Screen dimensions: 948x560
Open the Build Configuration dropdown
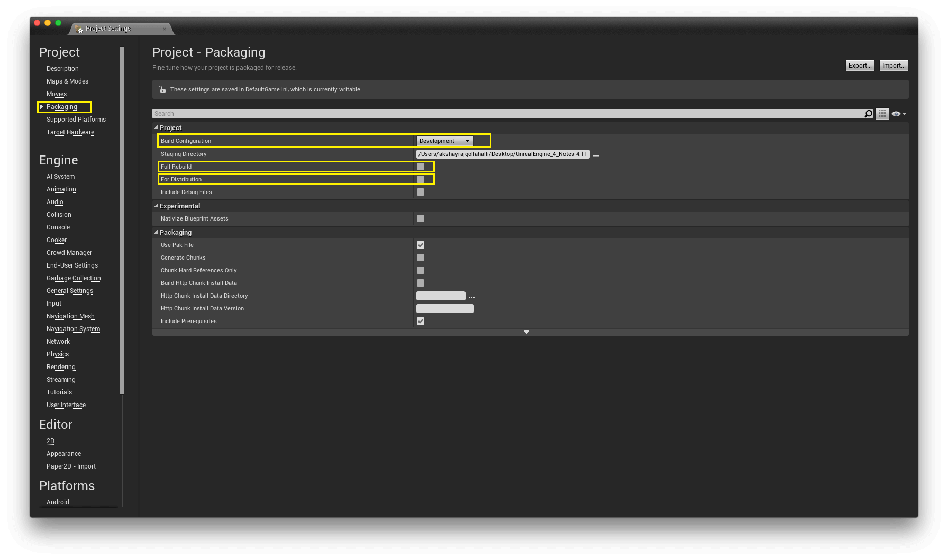pyautogui.click(x=444, y=141)
